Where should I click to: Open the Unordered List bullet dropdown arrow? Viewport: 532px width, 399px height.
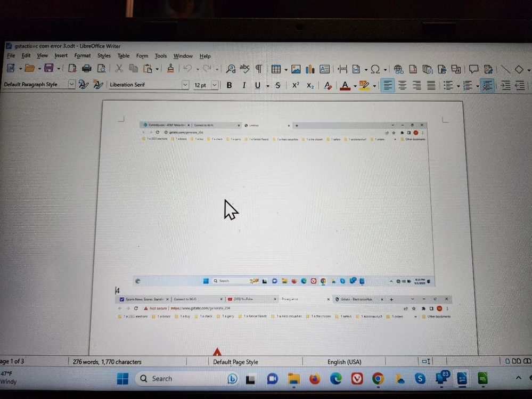(x=459, y=86)
